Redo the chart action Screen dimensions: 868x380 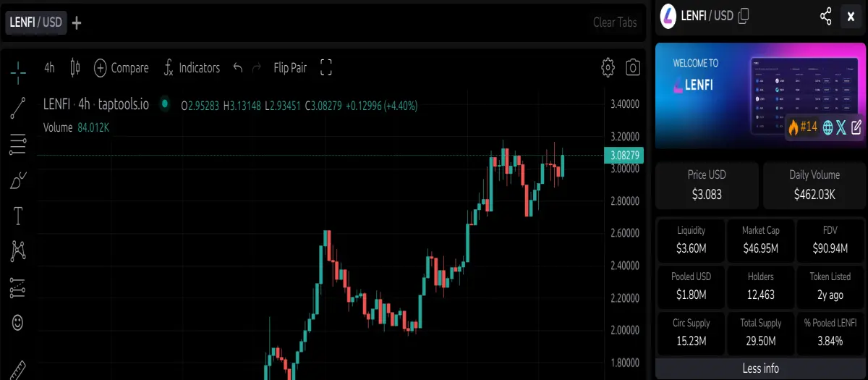256,68
